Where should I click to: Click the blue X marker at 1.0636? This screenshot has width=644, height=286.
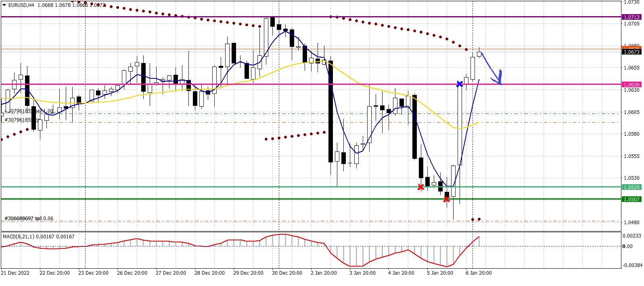click(460, 84)
